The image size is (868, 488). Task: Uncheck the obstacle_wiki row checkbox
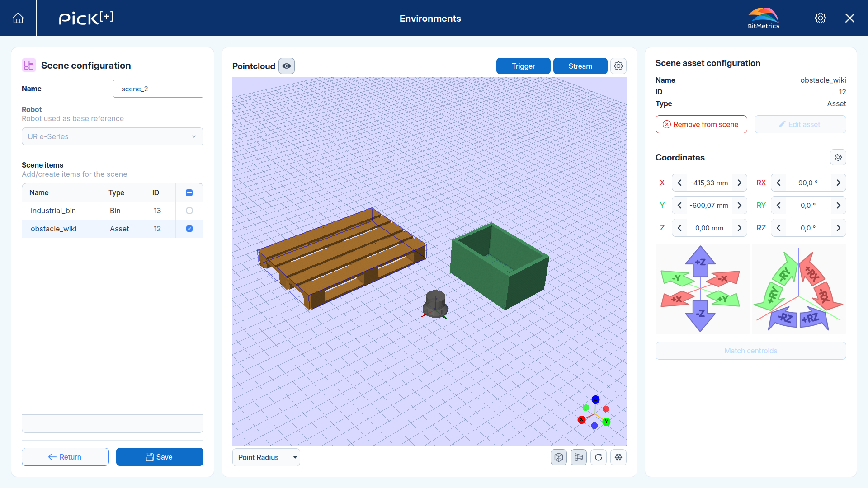click(x=189, y=229)
